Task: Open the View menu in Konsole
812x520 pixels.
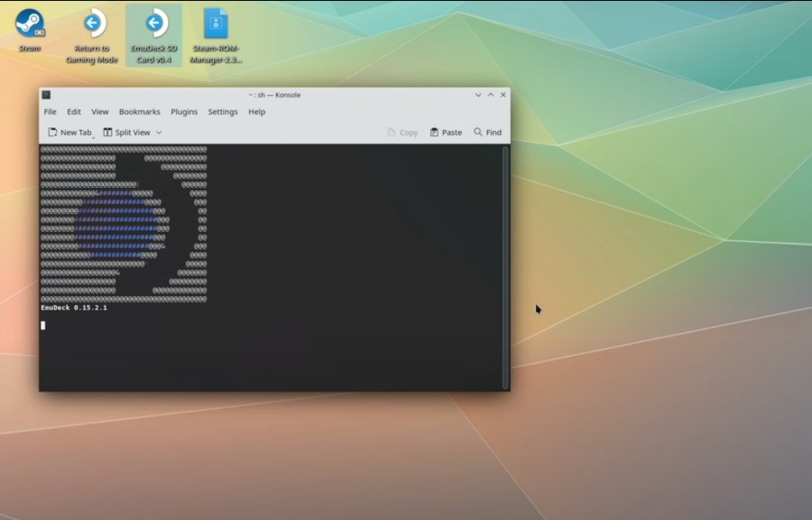Action: point(100,112)
